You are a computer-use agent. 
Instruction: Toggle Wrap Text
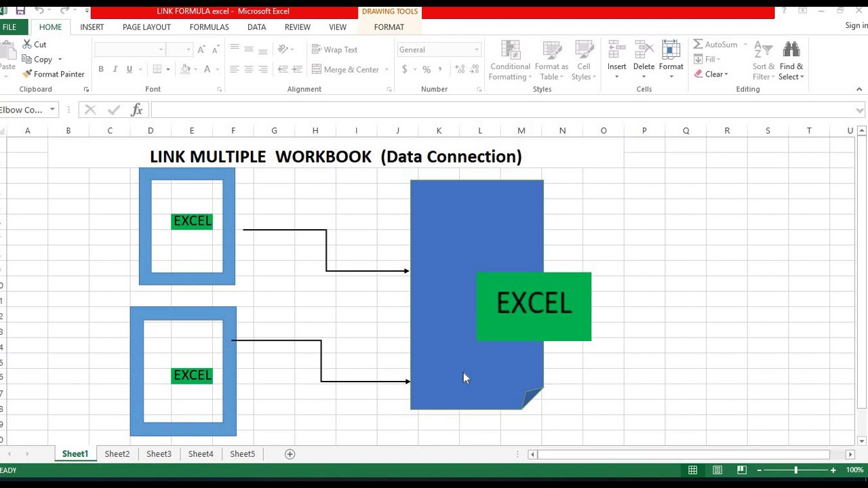coord(334,49)
